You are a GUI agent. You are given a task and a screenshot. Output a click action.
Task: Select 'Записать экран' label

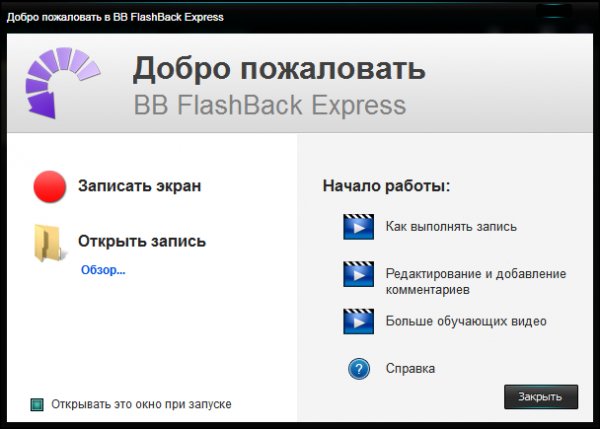point(140,186)
